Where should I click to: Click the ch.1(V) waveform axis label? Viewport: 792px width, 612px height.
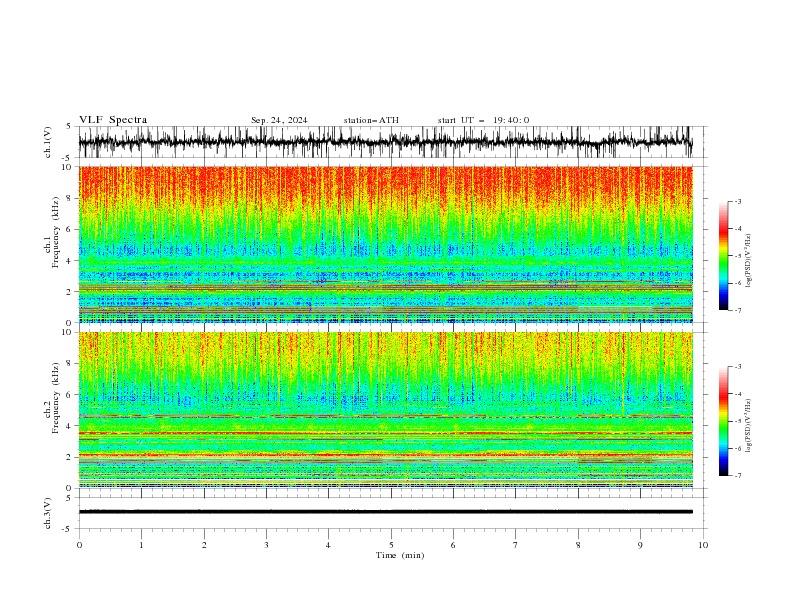(x=48, y=142)
